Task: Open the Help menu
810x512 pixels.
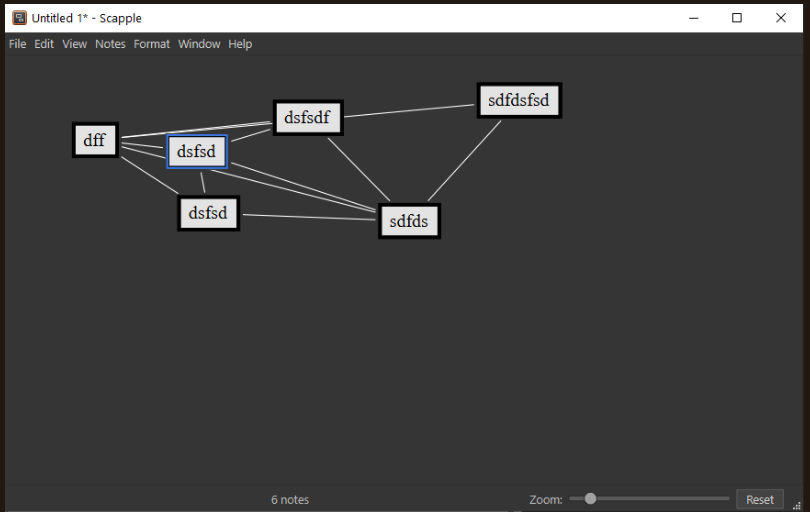Action: 240,44
